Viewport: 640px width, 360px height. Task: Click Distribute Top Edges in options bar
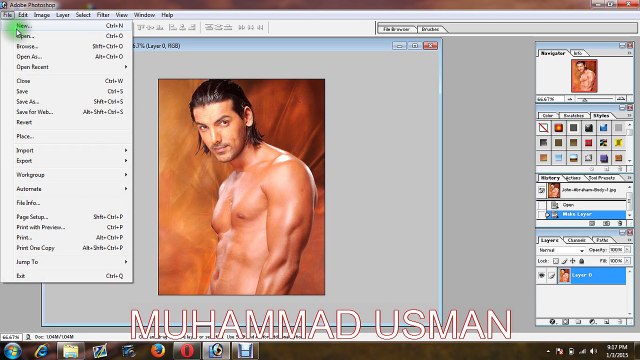[x=209, y=27]
